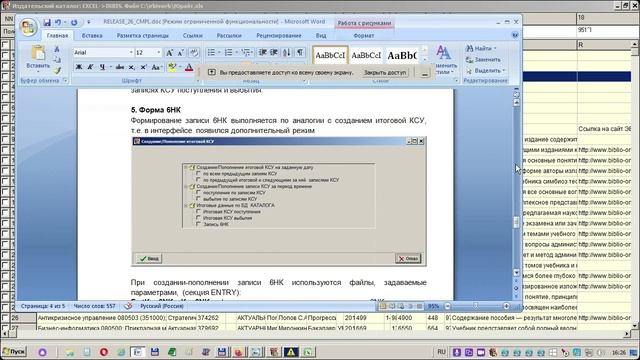This screenshot has height=360, width=640.
Task: Show paragraph marks (¶)
Action: pos(300,52)
